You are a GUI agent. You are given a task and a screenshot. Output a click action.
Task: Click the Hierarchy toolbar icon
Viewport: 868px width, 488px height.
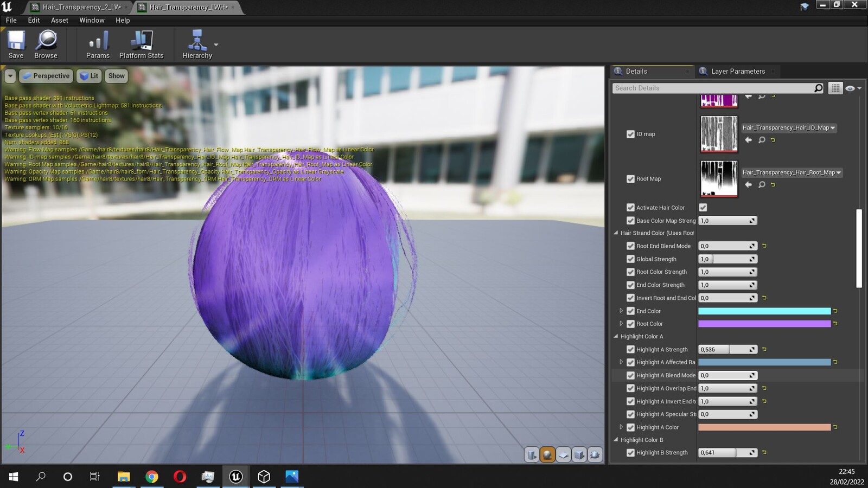(197, 44)
